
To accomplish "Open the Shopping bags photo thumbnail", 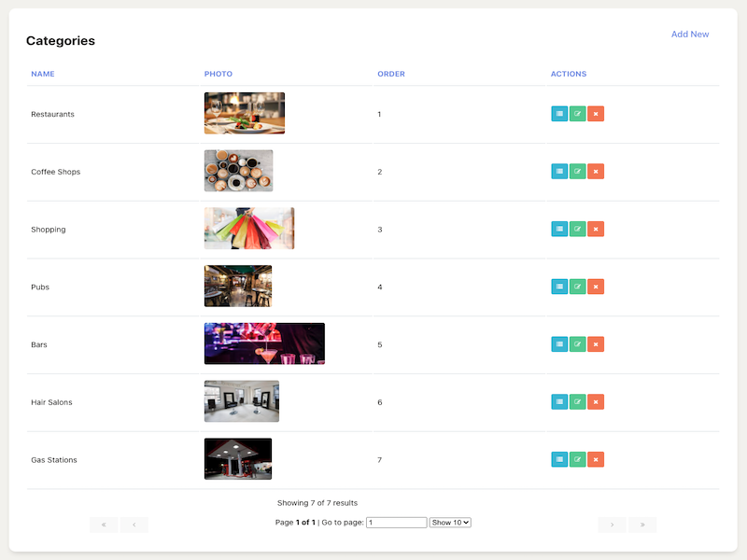I will click(249, 229).
